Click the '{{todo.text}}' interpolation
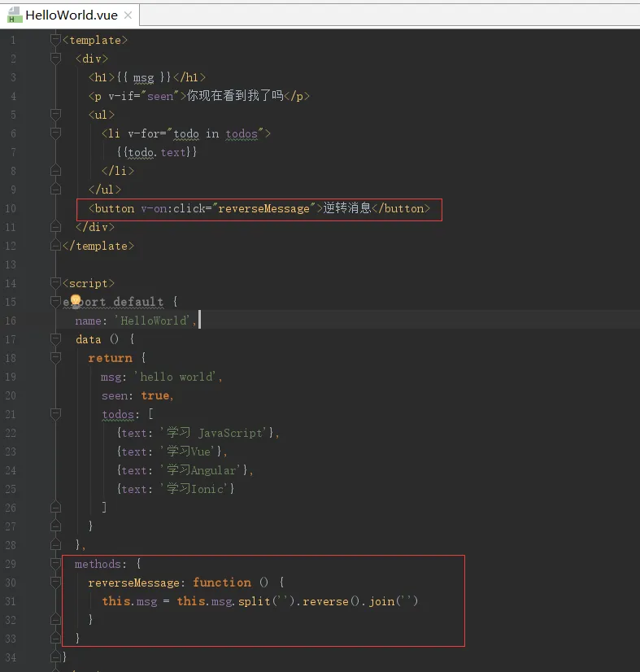 tap(157, 152)
